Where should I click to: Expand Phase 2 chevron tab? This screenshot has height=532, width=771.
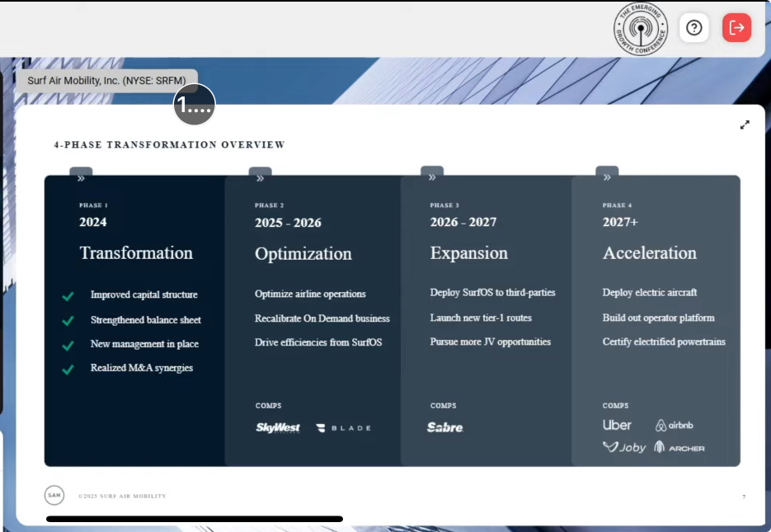point(260,176)
